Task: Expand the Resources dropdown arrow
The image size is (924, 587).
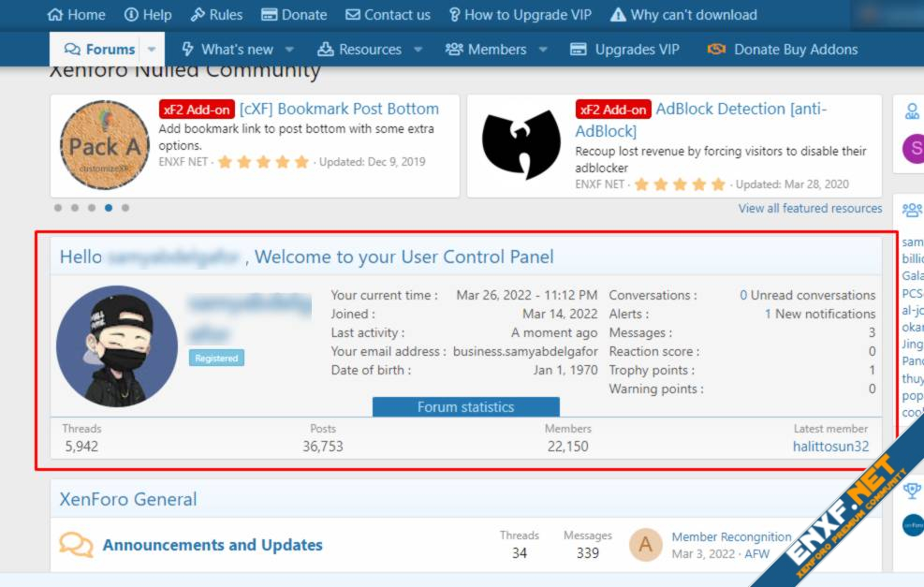Action: pyautogui.click(x=418, y=50)
